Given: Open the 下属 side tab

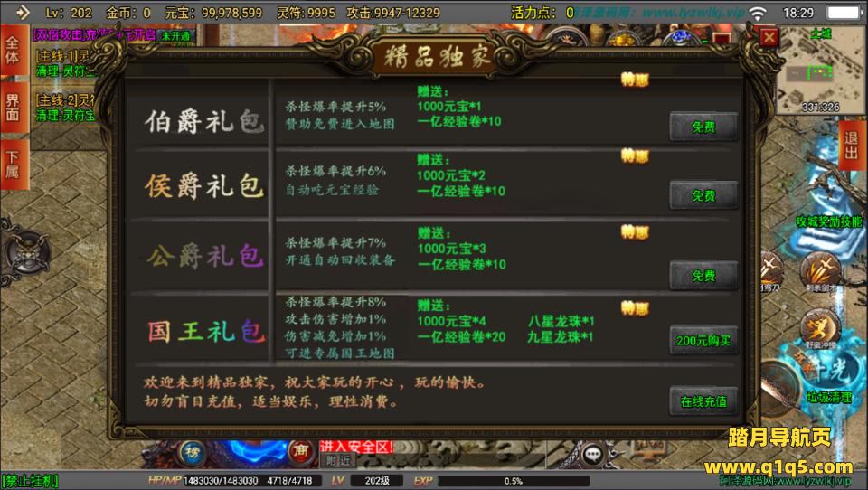Looking at the screenshot, I should pos(14,164).
